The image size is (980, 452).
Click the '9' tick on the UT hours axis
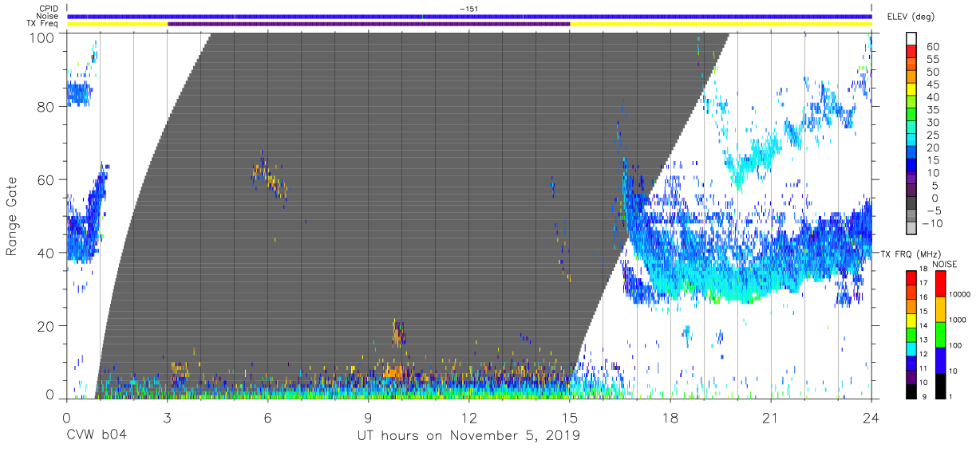point(368,419)
